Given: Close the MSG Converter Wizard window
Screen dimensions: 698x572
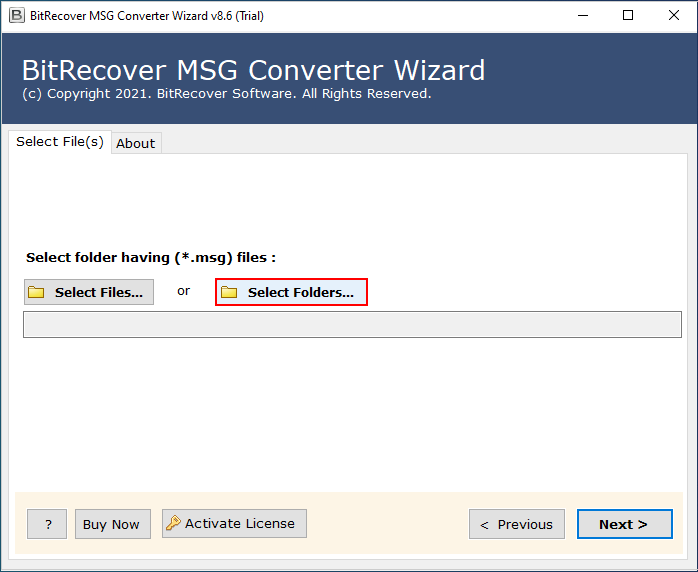Looking at the screenshot, I should [674, 16].
